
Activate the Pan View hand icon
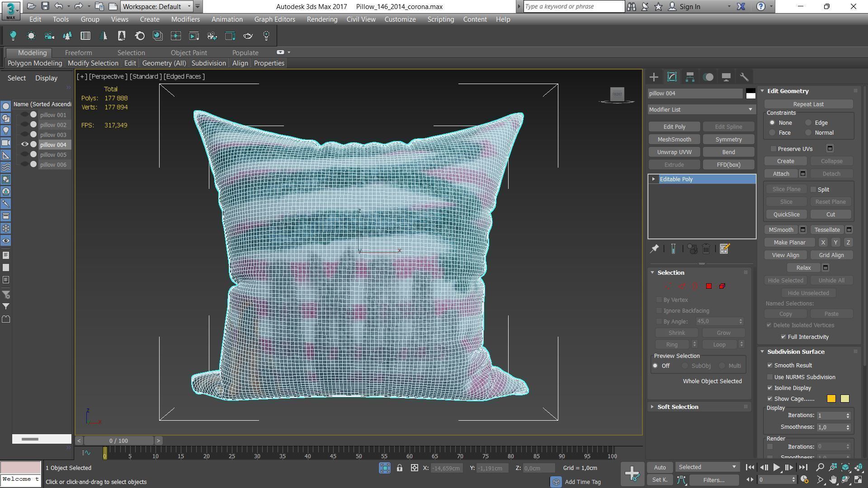[833, 480]
